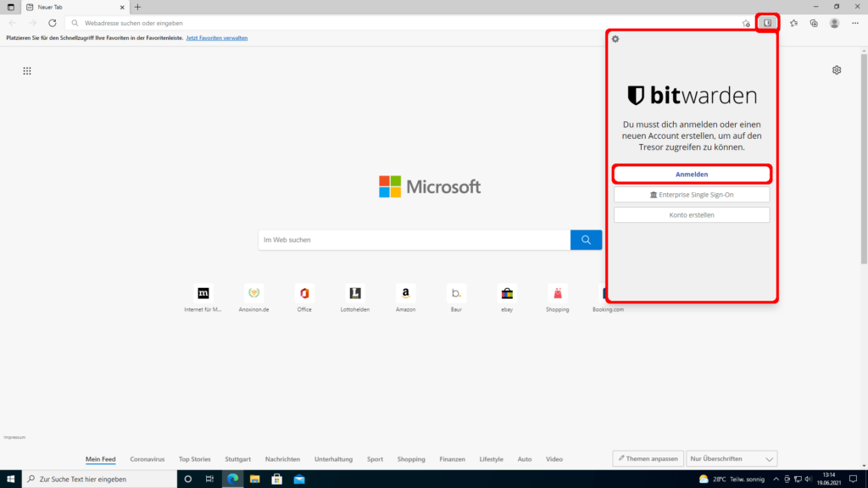The image size is (868, 488).
Task: Switch to Shopping feed tab
Action: [411, 459]
